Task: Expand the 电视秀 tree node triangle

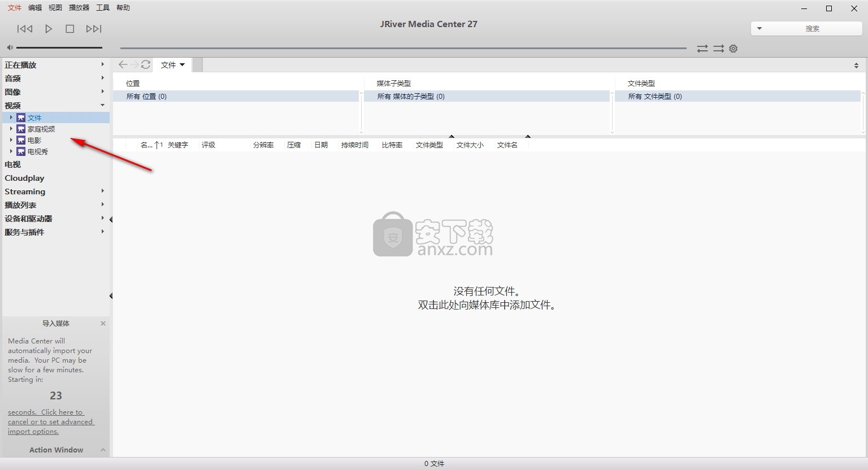Action: pos(11,151)
